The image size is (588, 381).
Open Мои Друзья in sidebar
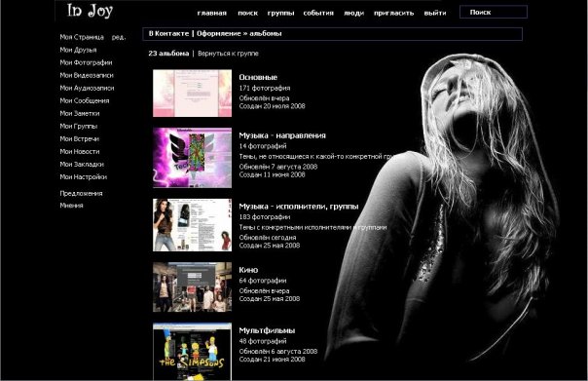click(78, 50)
